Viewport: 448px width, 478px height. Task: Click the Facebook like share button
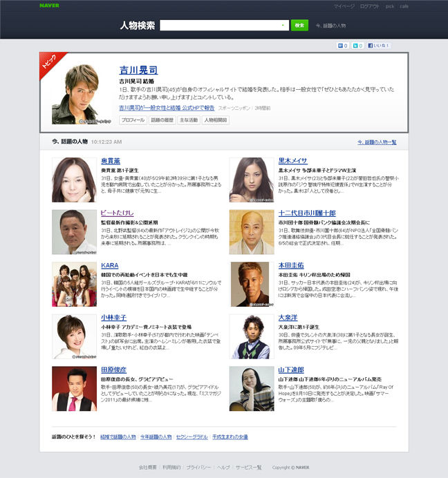click(378, 46)
